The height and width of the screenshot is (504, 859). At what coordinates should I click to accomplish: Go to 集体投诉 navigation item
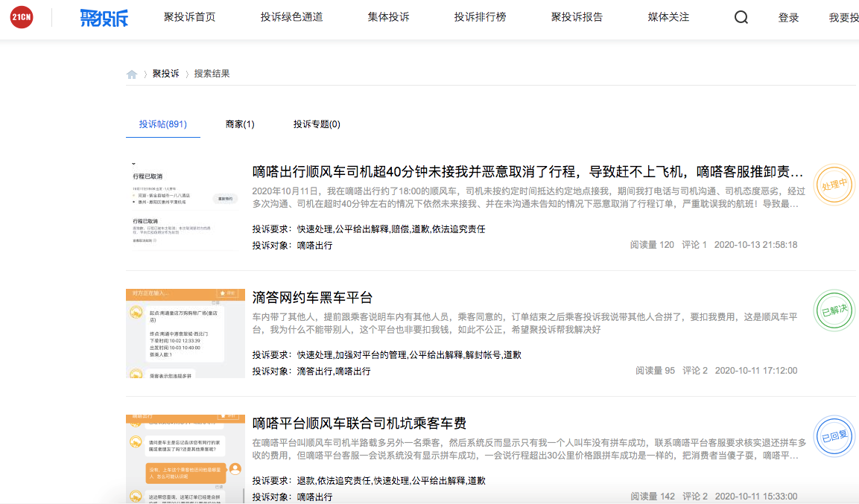click(388, 17)
